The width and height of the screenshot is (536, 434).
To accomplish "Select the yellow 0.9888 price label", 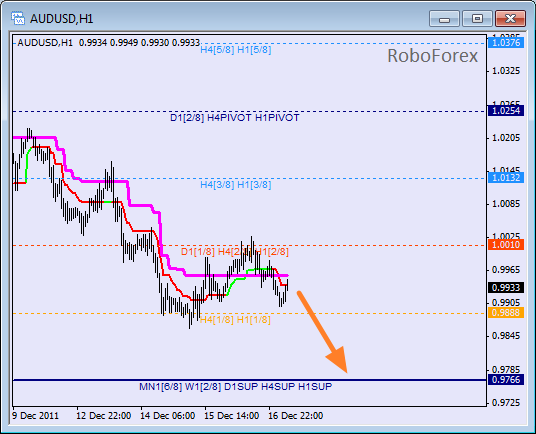I will (x=506, y=313).
